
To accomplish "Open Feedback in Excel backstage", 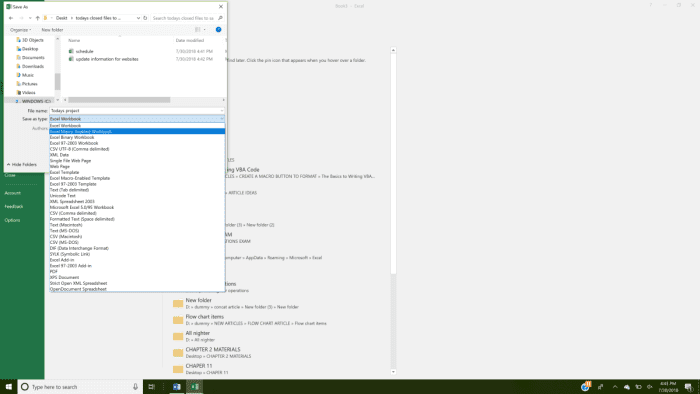I will tap(14, 207).
